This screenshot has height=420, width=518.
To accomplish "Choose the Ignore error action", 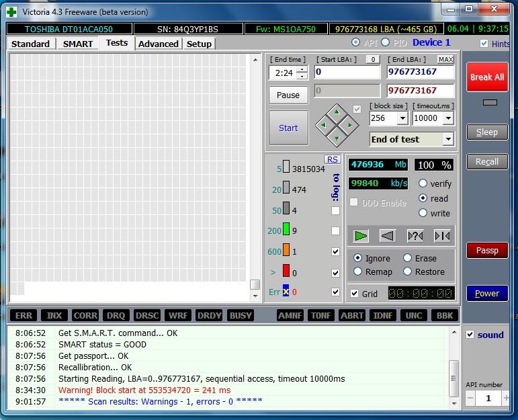I will 357,258.
